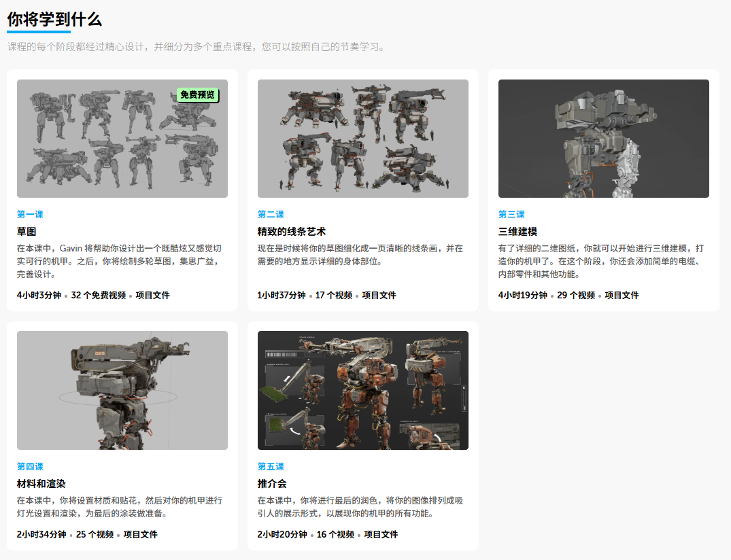731x560 pixels.
Task: Click the 第一课 label
Action: (30, 214)
